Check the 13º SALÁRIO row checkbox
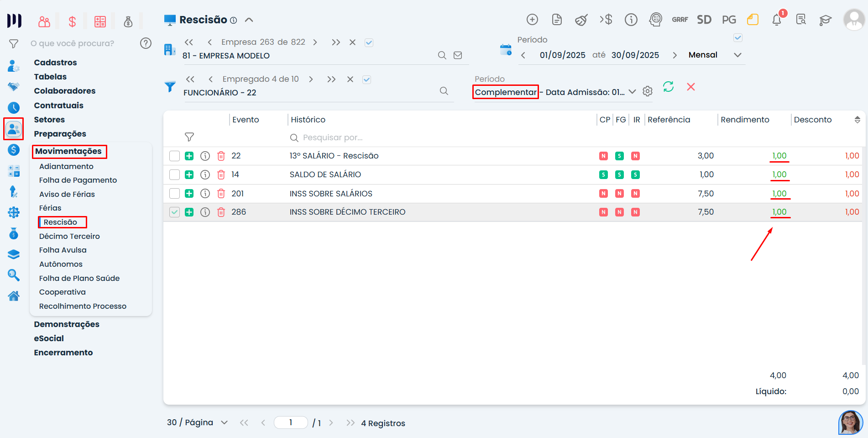This screenshot has width=868, height=438. click(x=174, y=156)
